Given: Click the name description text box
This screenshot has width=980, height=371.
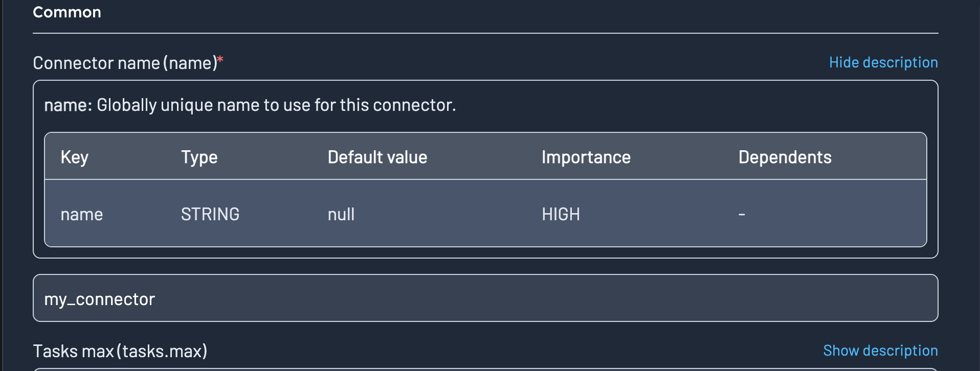Looking at the screenshot, I should 251,105.
